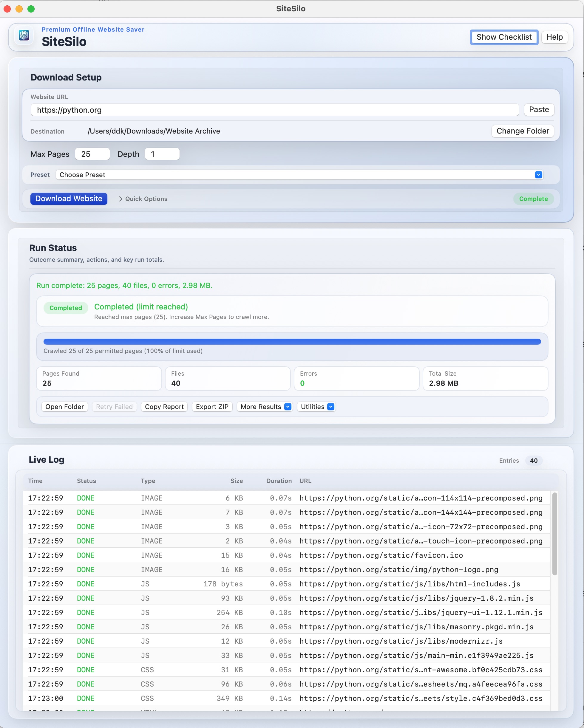
Task: Select the masonry.pkgd.min.js log row
Action: (x=286, y=627)
